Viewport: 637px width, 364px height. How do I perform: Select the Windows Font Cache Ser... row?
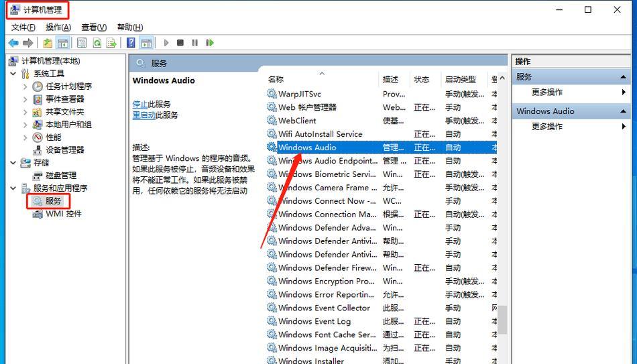click(381, 335)
